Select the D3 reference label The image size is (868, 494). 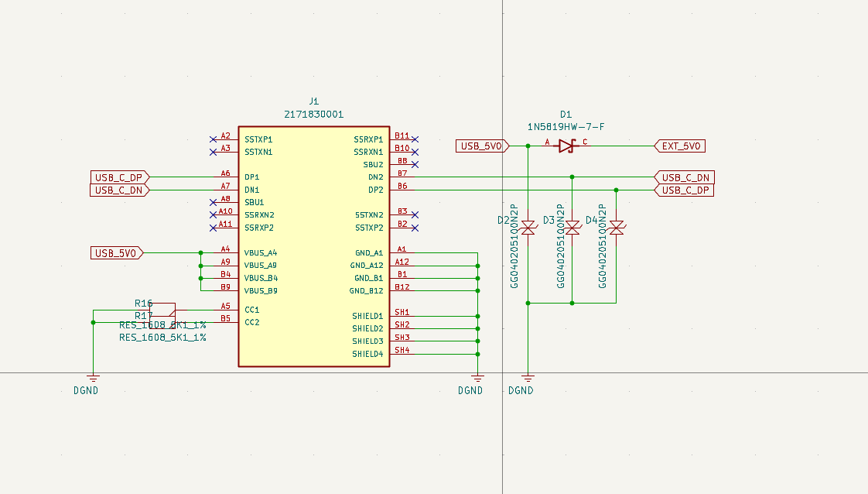pyautogui.click(x=548, y=221)
